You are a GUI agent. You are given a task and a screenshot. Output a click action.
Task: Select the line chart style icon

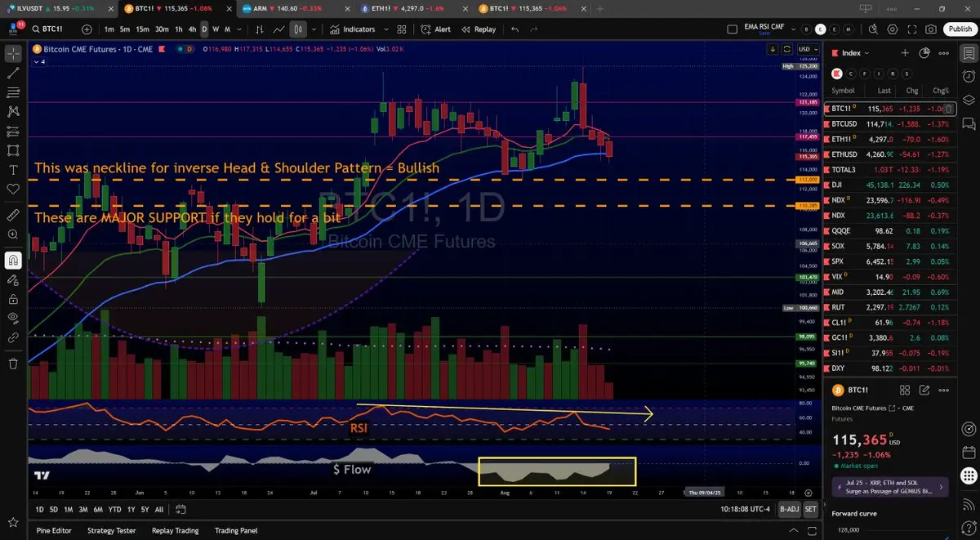pos(278,29)
